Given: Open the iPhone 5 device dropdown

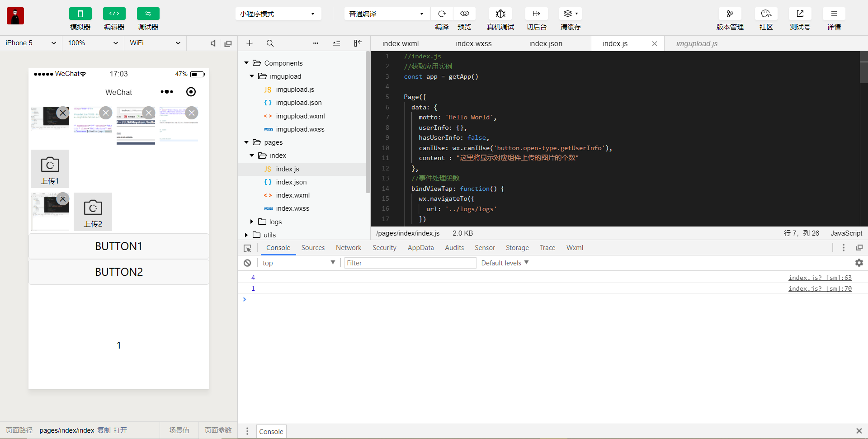Looking at the screenshot, I should tap(31, 43).
